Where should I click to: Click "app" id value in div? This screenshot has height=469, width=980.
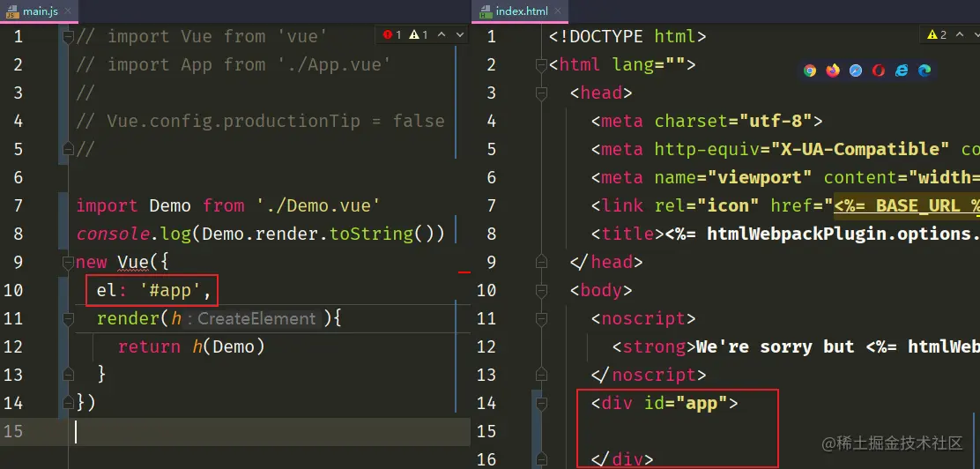point(702,404)
